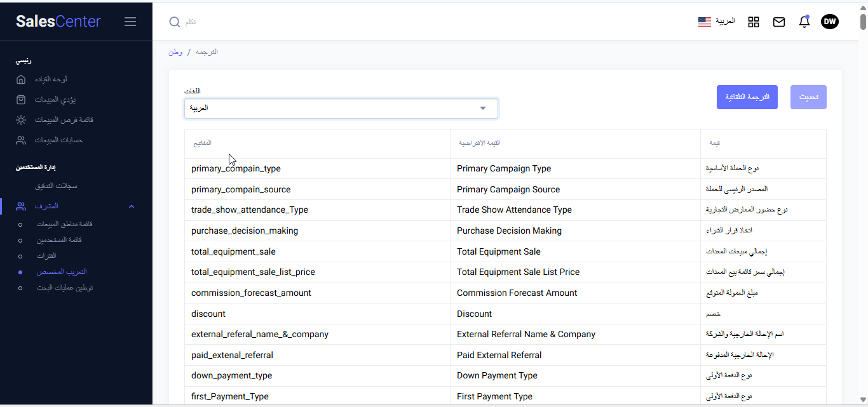868x407 pixels.
Task: Click the home icon beside لوحة القيادة
Action: click(21, 79)
